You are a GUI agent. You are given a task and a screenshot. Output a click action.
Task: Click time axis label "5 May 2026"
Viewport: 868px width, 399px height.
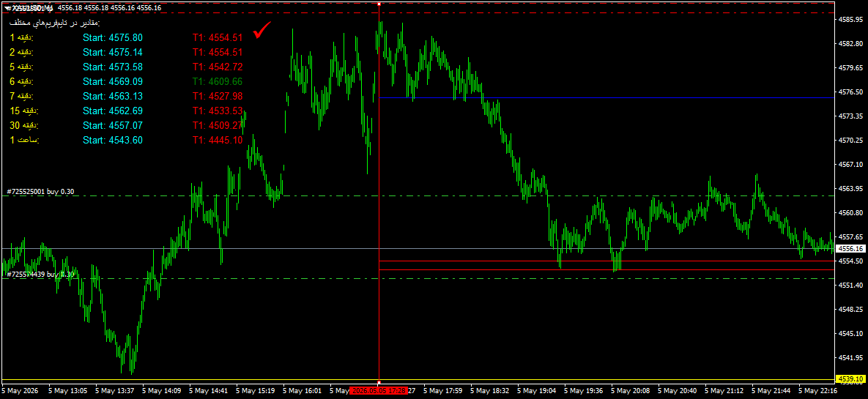tap(20, 391)
